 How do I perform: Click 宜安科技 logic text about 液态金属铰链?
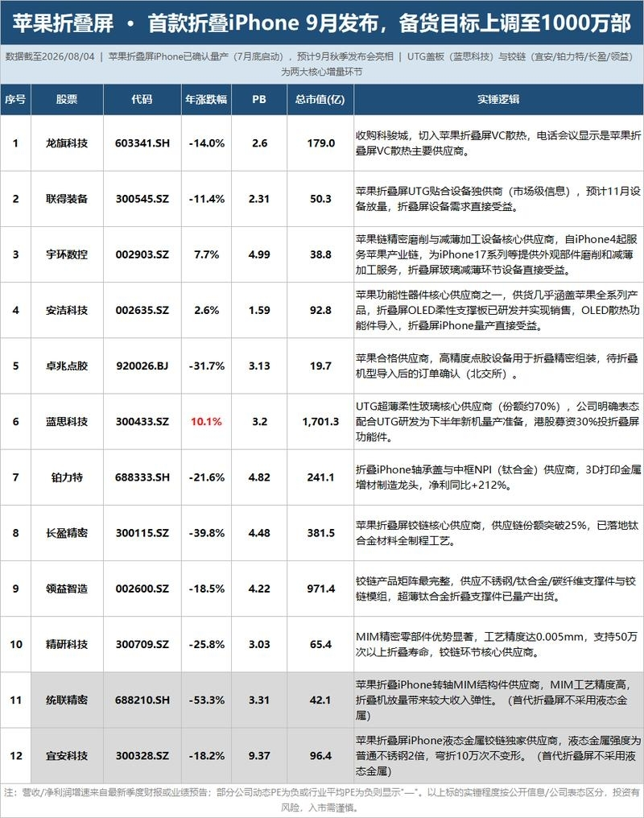point(498,756)
